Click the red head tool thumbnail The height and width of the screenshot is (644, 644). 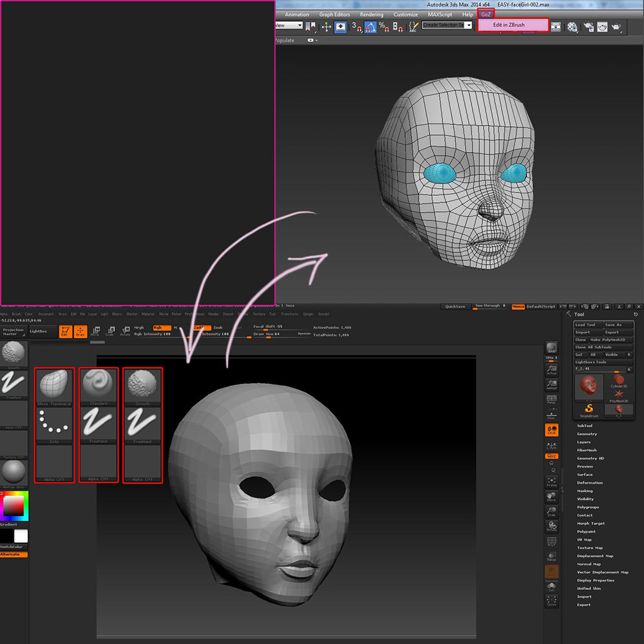(587, 386)
